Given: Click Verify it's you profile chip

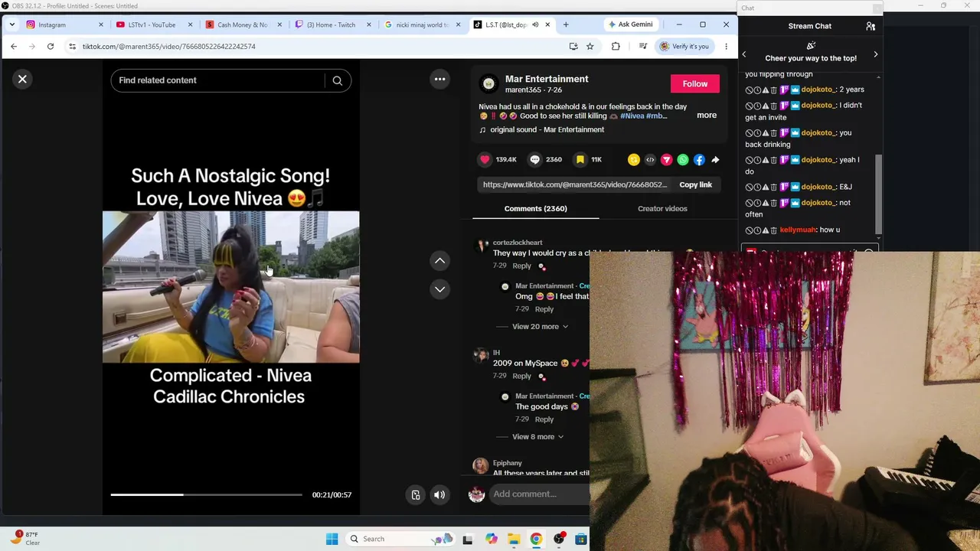Looking at the screenshot, I should (685, 46).
